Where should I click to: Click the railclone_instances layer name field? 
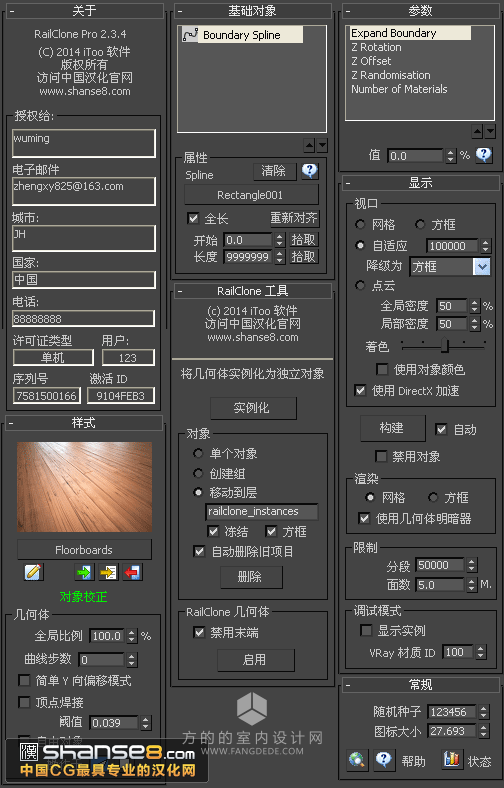coord(261,511)
